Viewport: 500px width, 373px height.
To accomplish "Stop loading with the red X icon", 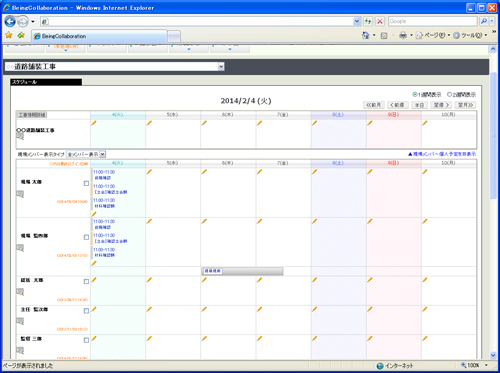I will point(380,21).
